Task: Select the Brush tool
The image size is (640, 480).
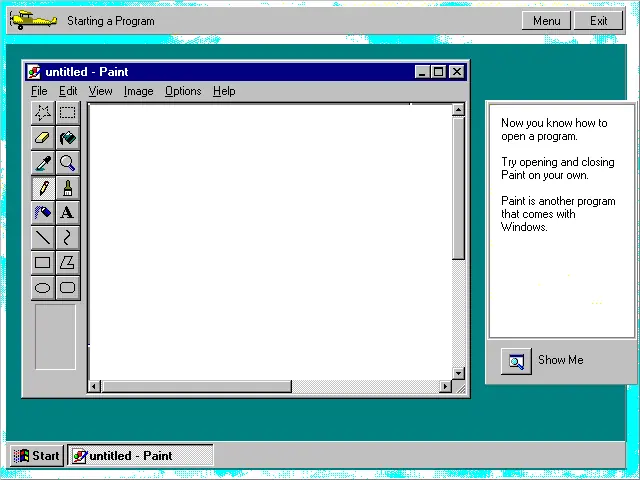Action: pos(68,188)
